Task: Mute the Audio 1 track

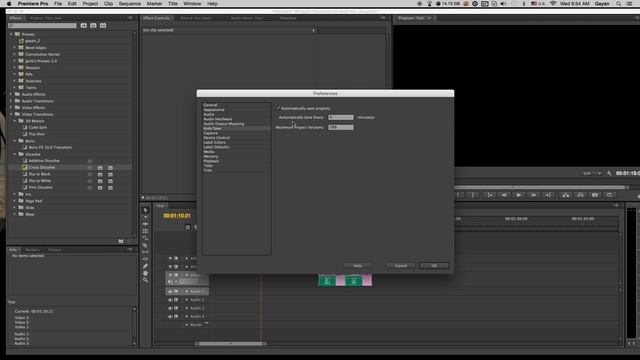Action: [170, 291]
